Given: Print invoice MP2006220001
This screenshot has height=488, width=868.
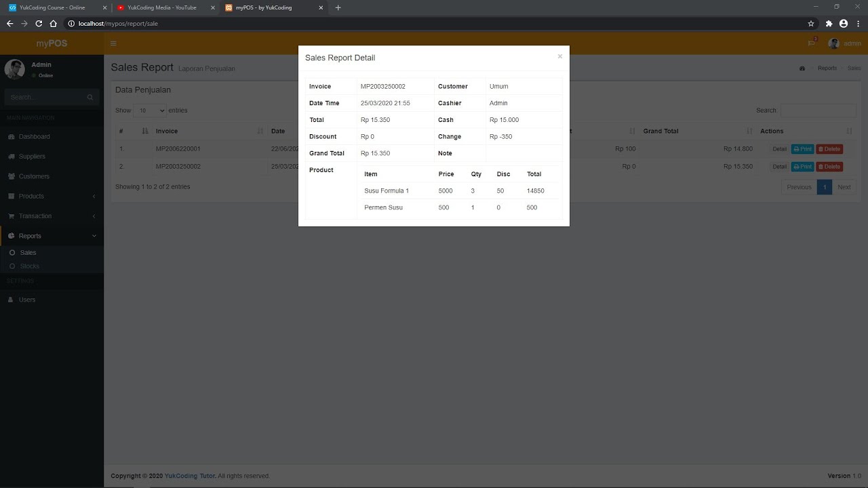Looking at the screenshot, I should click(x=802, y=149).
